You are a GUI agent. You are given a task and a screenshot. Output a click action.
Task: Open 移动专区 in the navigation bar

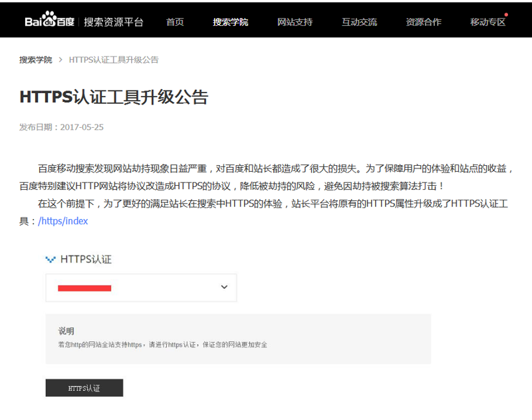coord(488,22)
